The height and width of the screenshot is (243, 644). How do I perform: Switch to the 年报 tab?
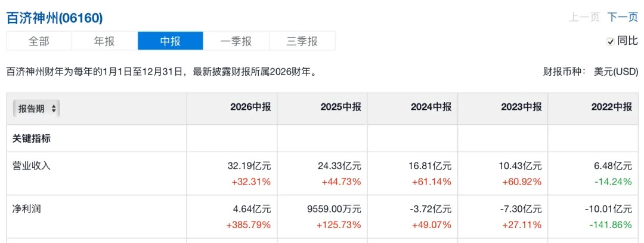coord(105,41)
